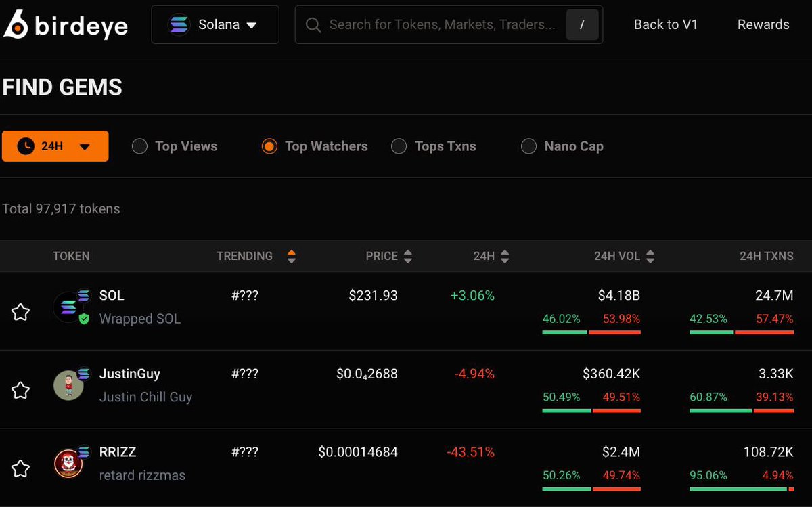Click the Wrapped SOL token logo
This screenshot has width=812, height=507.
point(68,307)
